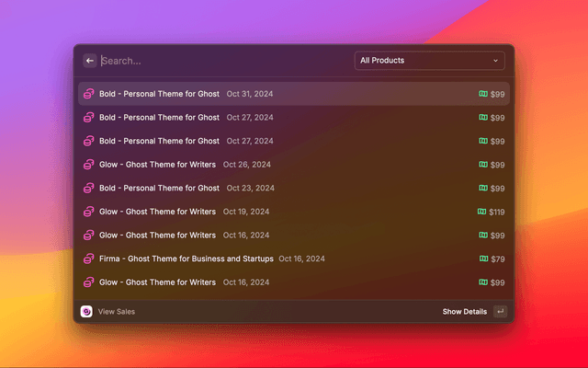
Task: Focus the Search input field
Action: tap(220, 61)
